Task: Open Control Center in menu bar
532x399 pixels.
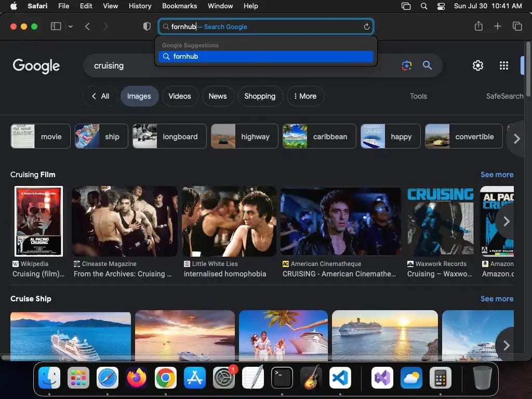Action: pyautogui.click(x=441, y=6)
